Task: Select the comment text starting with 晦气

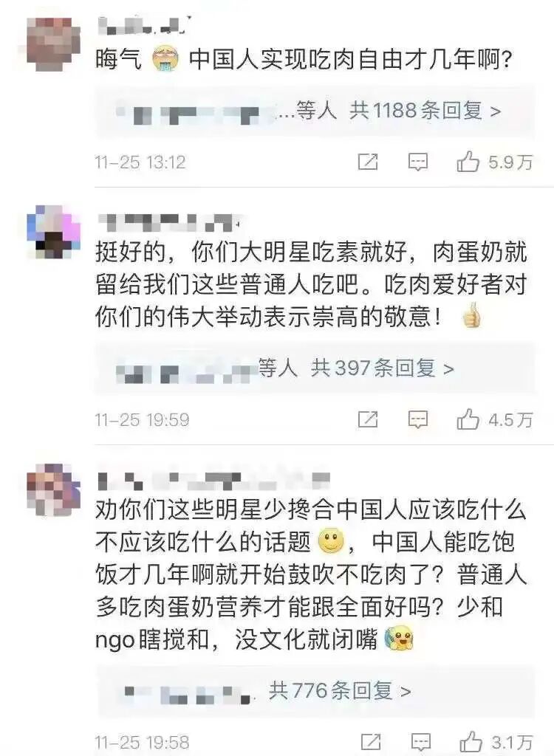Action: 303,60
